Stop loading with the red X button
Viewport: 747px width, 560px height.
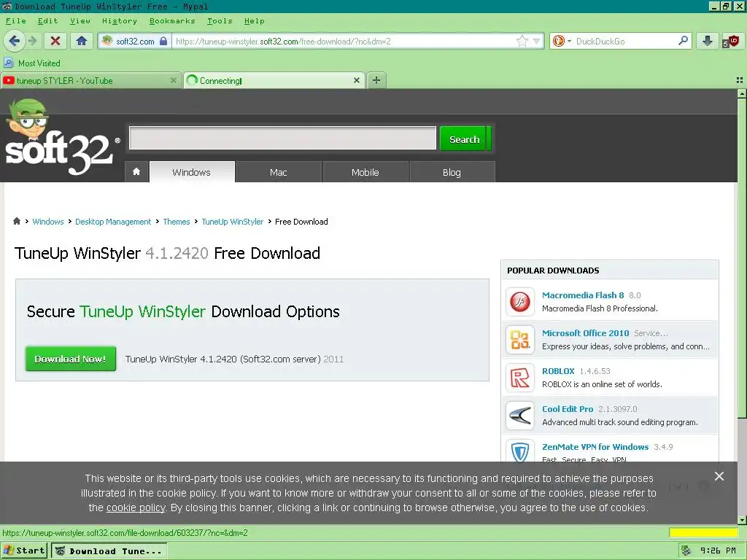click(x=55, y=41)
